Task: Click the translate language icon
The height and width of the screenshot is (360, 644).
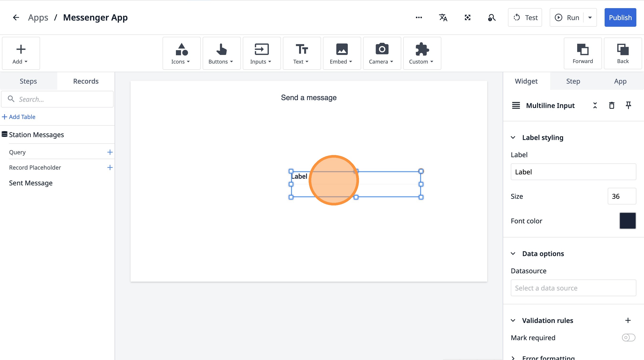Action: tap(443, 17)
